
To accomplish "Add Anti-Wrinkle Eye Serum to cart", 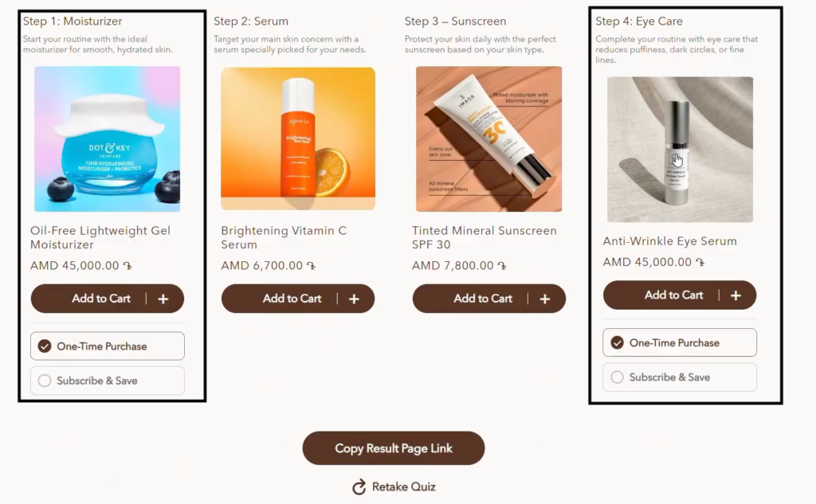I will point(673,295).
